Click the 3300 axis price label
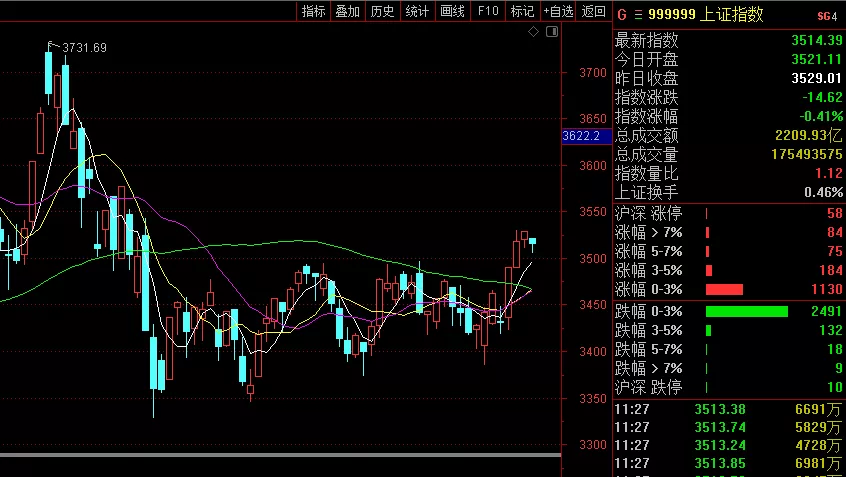Image resolution: width=846 pixels, height=477 pixels. click(x=593, y=445)
